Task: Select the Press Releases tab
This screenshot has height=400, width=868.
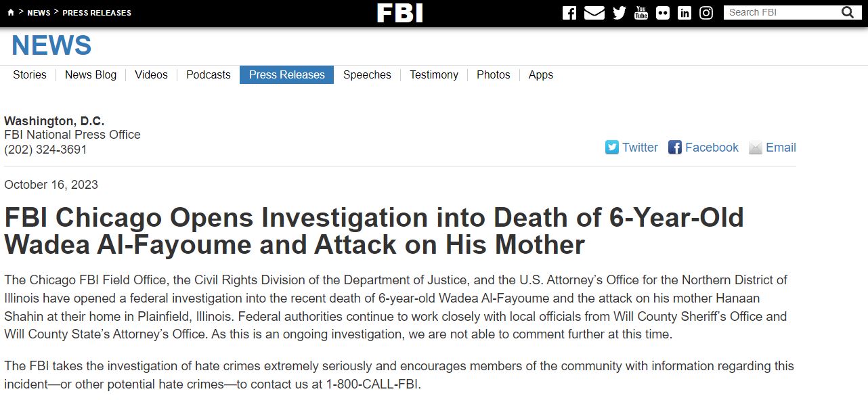Action: [x=287, y=74]
